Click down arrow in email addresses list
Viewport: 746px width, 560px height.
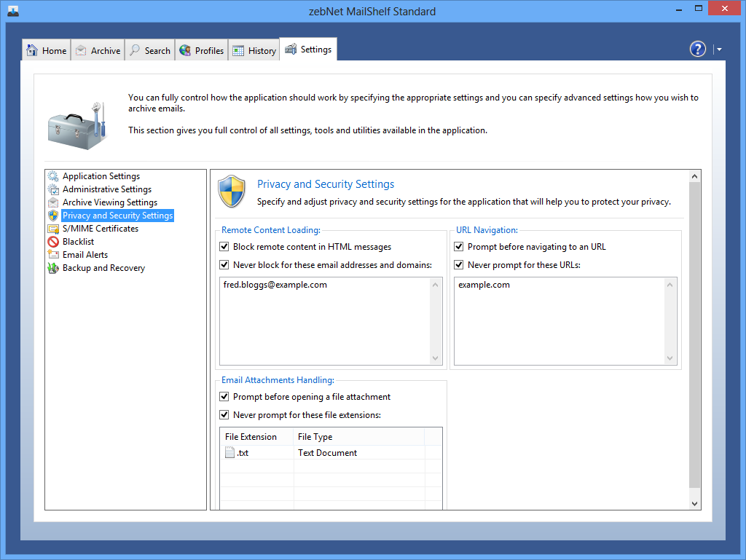[x=436, y=358]
